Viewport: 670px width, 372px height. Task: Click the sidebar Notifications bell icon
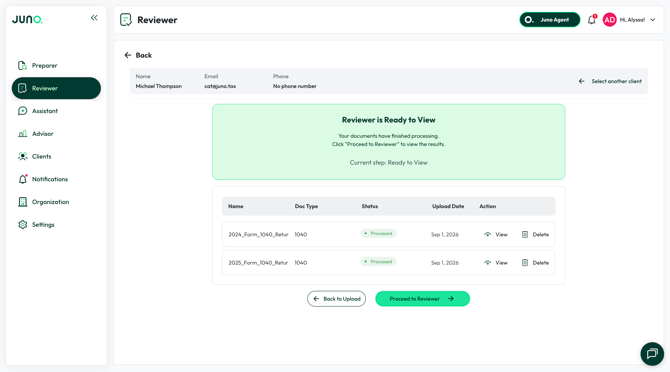point(22,179)
